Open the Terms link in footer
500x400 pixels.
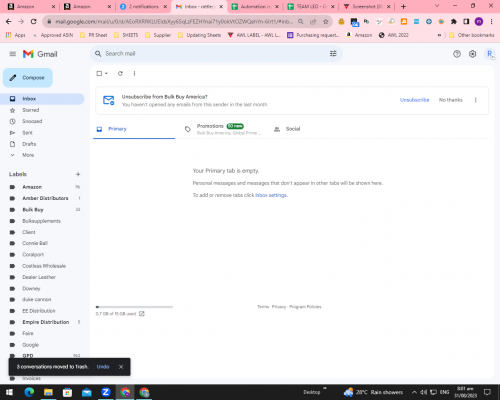click(x=263, y=307)
